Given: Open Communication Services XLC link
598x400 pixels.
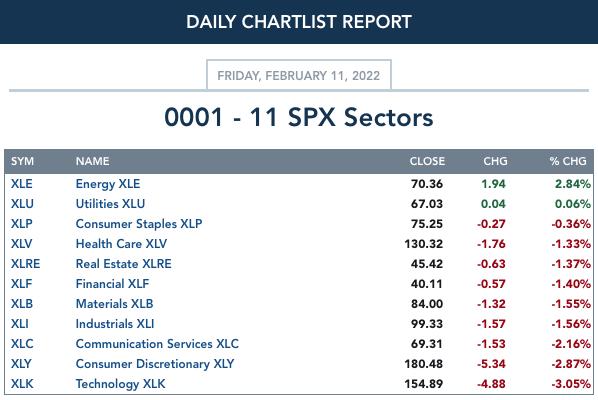Looking at the screenshot, I should click(157, 344).
